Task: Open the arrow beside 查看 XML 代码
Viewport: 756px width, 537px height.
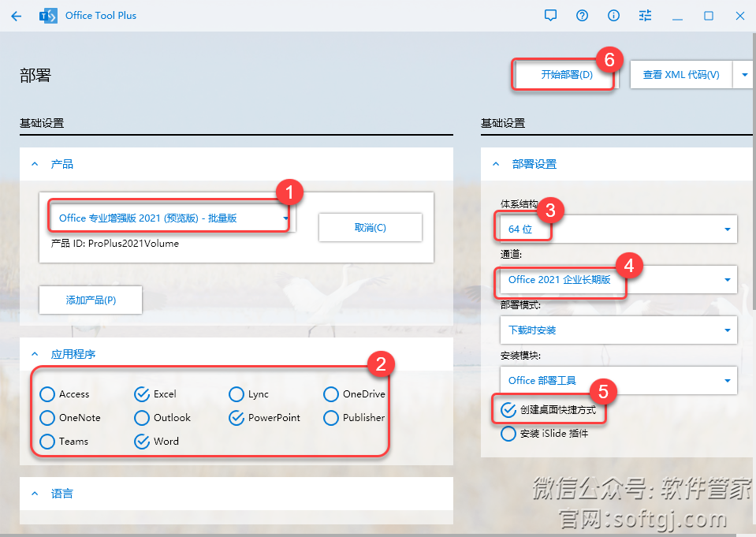Action: click(x=744, y=76)
